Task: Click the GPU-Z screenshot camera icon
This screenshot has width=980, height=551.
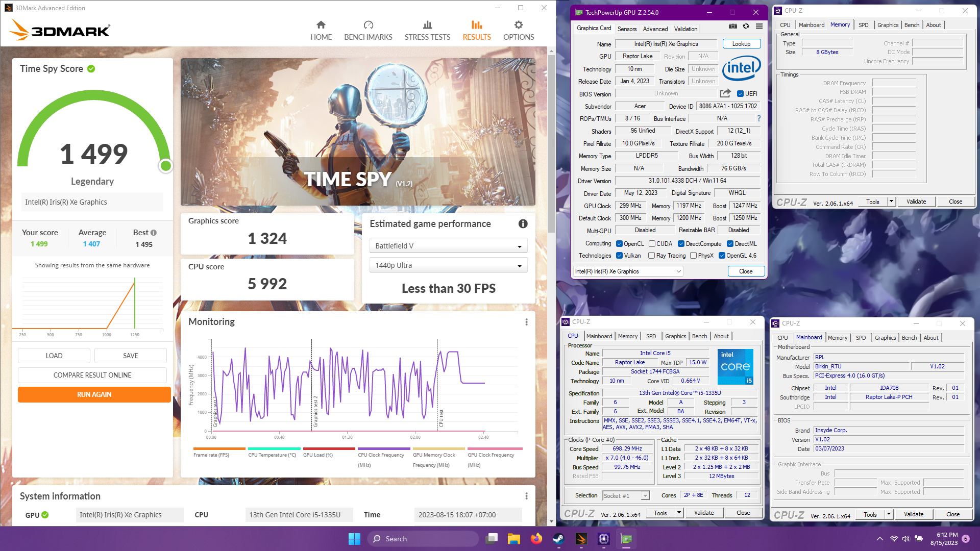Action: [x=732, y=26]
